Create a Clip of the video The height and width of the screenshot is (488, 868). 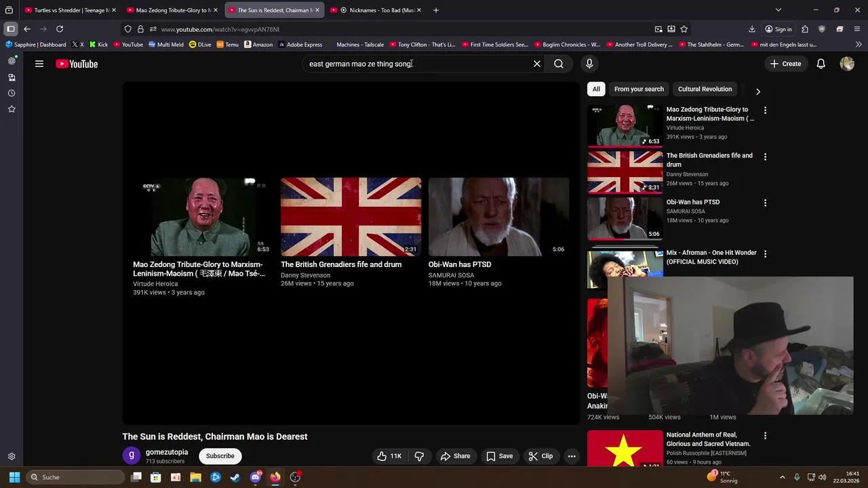(540, 456)
